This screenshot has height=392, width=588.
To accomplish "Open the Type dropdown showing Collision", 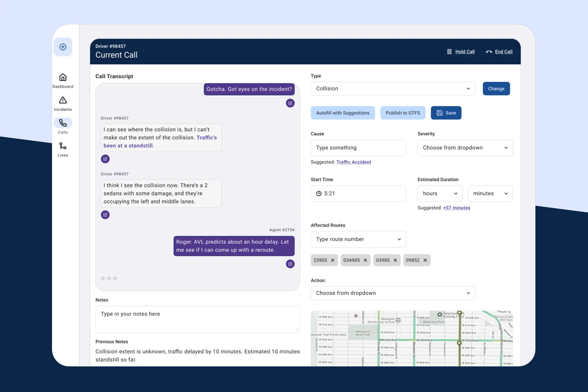I will (393, 89).
